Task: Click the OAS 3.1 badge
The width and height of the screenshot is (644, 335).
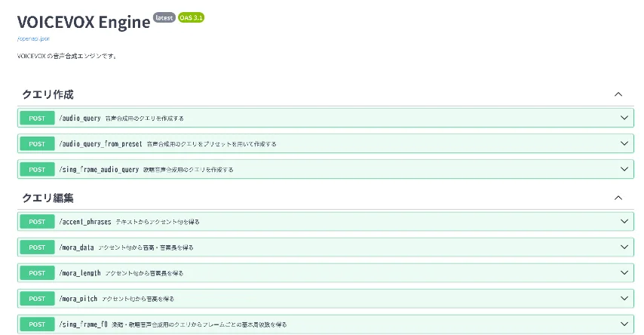Action: click(x=192, y=17)
